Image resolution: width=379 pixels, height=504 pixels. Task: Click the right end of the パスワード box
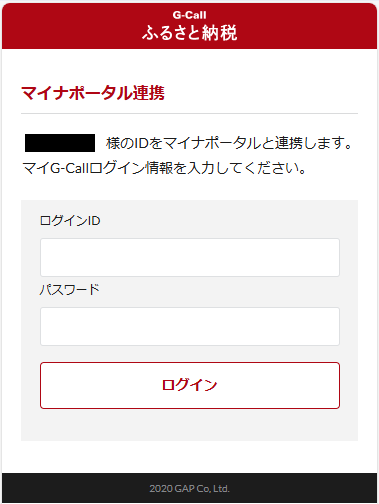click(x=332, y=326)
